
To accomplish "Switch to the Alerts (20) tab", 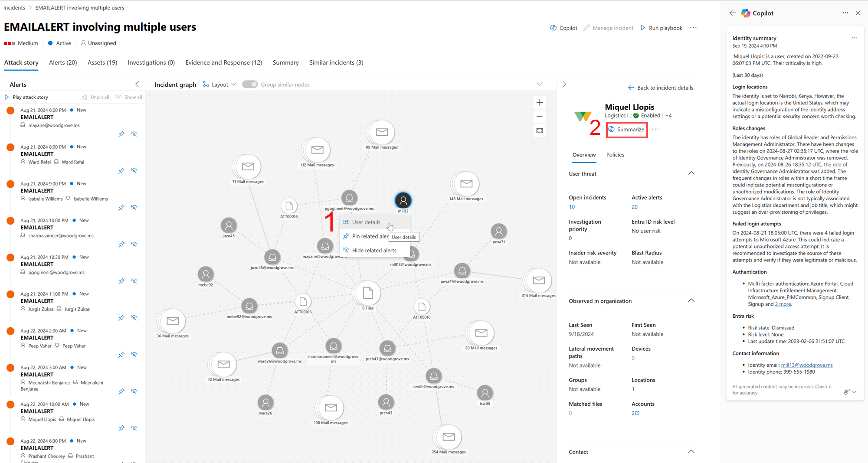I will click(x=63, y=62).
